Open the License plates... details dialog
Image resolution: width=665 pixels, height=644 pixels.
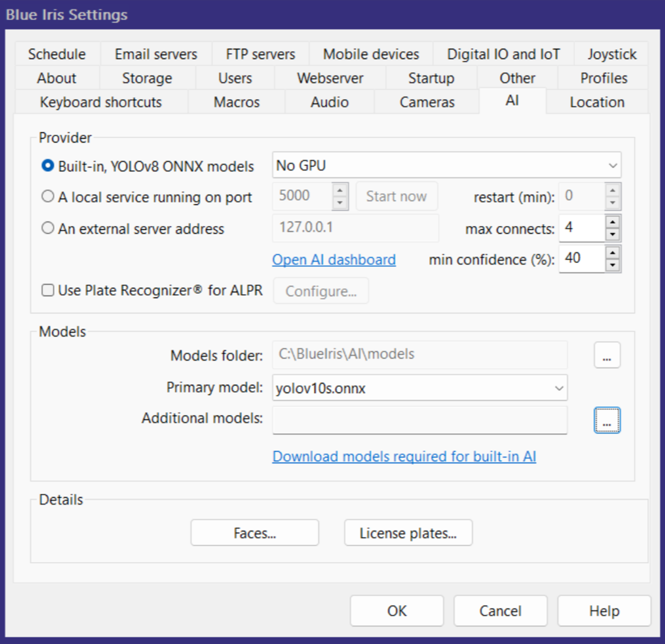tap(408, 533)
